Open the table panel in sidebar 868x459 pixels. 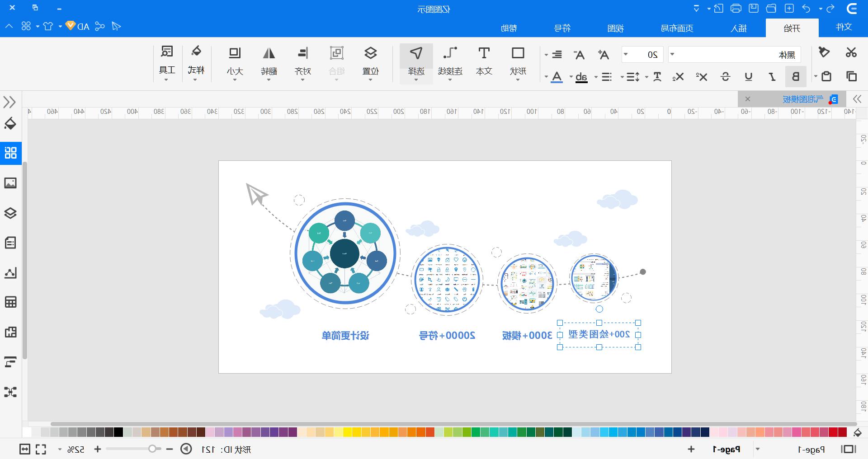(x=10, y=302)
